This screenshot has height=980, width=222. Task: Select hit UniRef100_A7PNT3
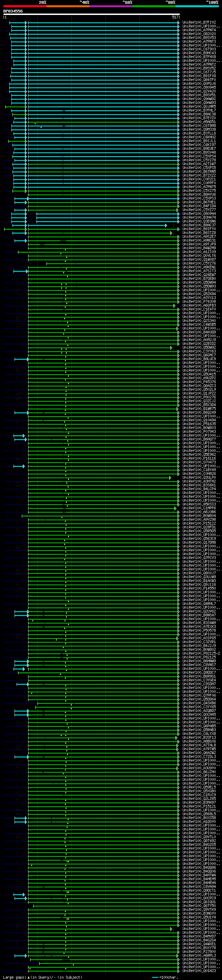tap(199, 41)
